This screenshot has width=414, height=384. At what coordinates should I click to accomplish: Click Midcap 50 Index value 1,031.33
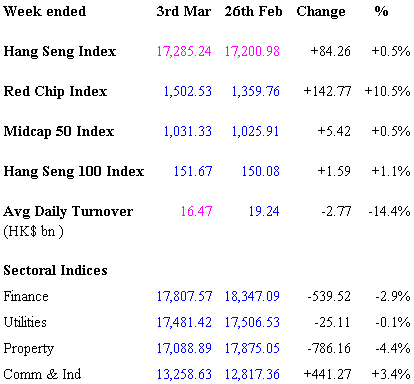point(188,131)
